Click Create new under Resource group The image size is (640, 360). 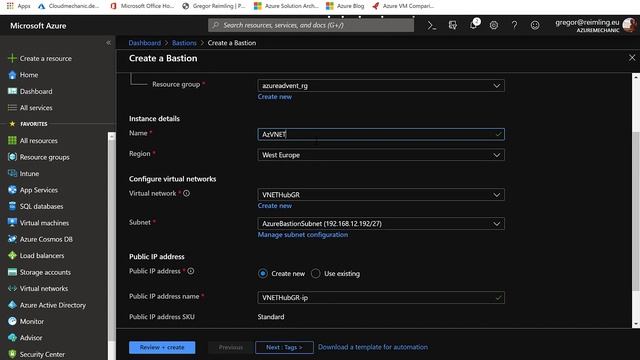(x=275, y=97)
